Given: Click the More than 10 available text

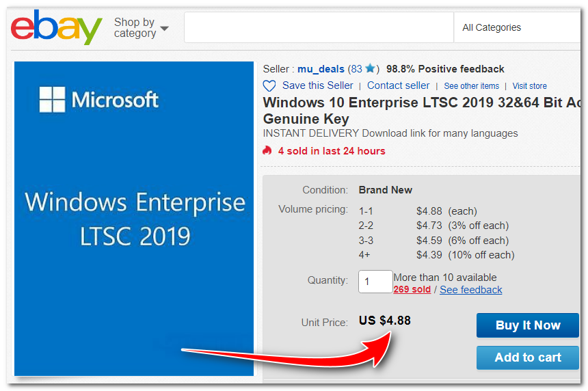Looking at the screenshot, I should click(445, 278).
